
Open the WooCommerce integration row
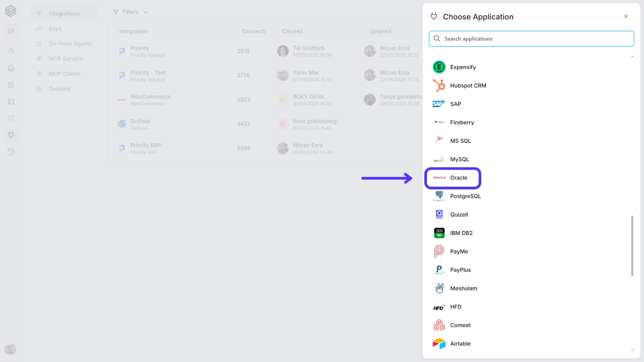[x=265, y=100]
